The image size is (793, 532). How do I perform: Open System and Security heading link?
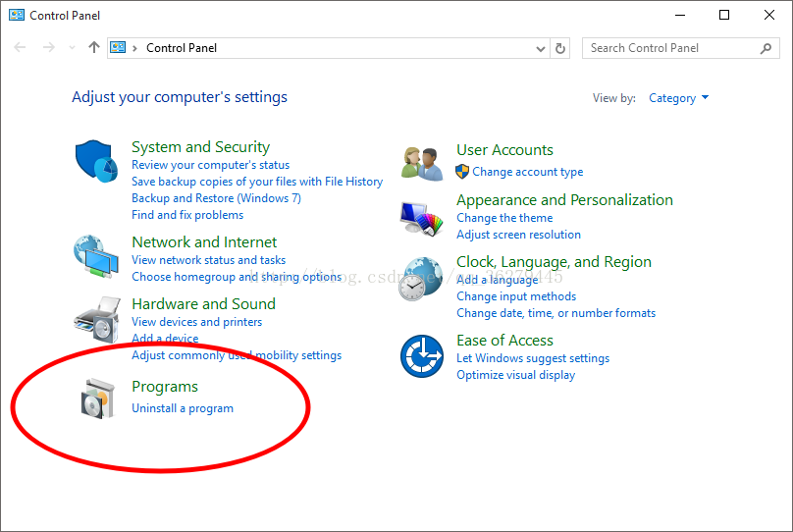tap(201, 146)
